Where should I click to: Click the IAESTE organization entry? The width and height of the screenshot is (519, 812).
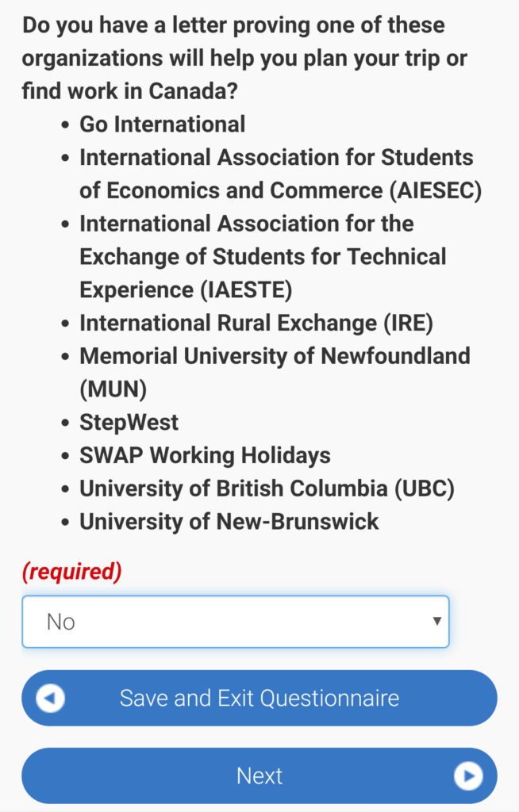(262, 257)
